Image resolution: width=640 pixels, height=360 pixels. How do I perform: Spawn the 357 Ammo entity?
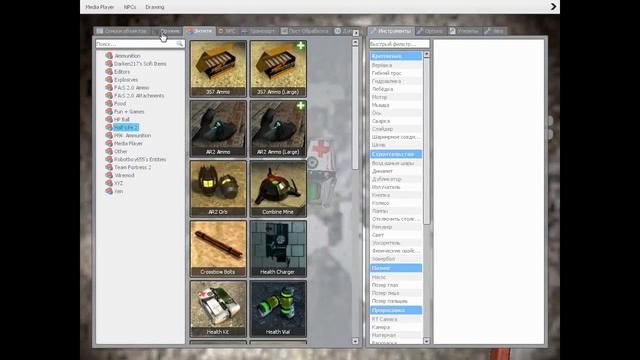pos(218,69)
